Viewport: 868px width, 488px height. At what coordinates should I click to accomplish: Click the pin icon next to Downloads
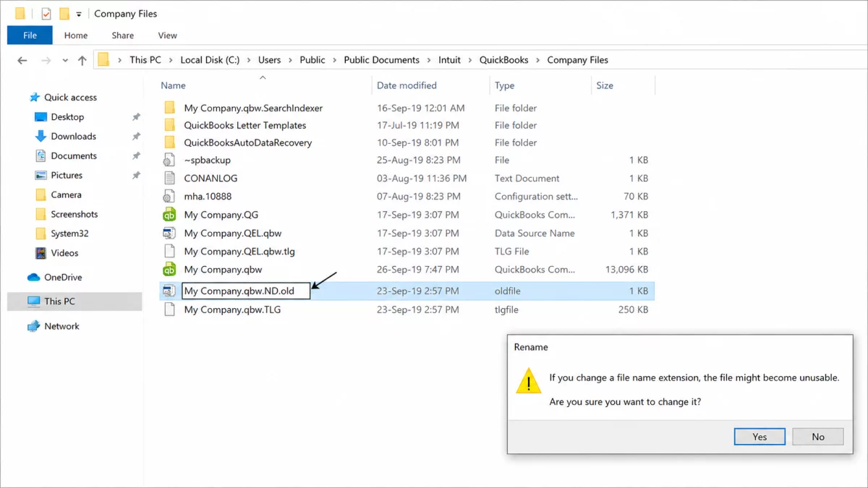[136, 136]
